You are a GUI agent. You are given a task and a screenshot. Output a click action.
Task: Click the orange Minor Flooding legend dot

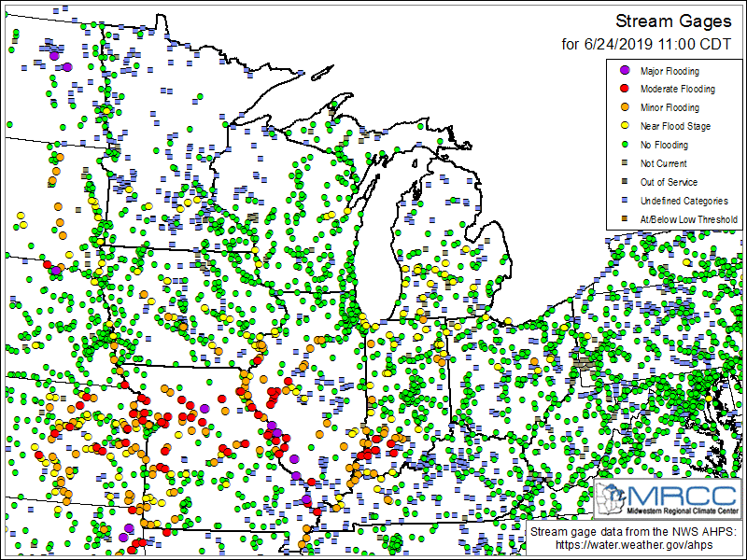coord(625,107)
